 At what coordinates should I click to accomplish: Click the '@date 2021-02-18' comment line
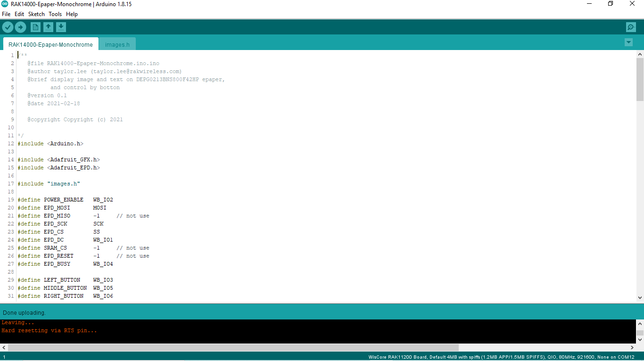point(54,103)
